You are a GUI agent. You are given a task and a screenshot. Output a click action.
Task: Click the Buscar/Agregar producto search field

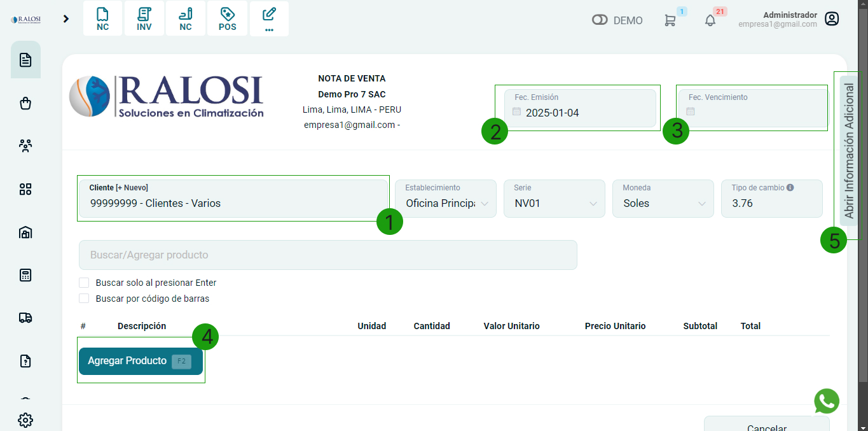327,255
